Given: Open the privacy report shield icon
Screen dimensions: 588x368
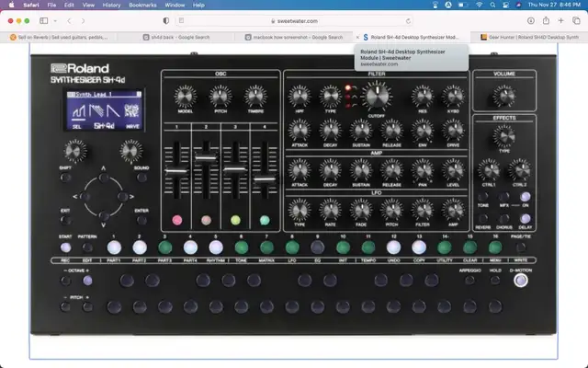Looking at the screenshot, I should coord(166,20).
